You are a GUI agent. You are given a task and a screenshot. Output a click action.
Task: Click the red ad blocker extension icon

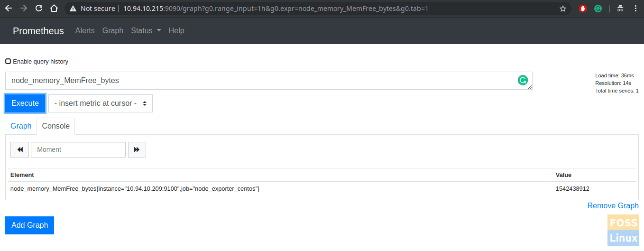click(x=583, y=8)
